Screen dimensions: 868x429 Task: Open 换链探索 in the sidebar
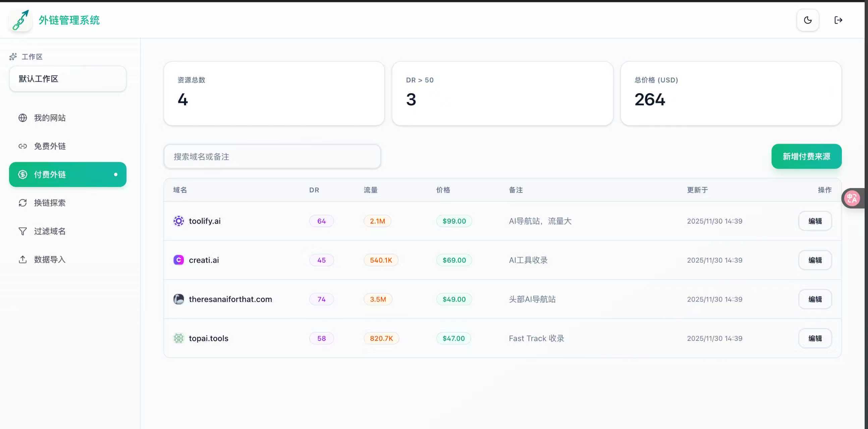tap(50, 203)
